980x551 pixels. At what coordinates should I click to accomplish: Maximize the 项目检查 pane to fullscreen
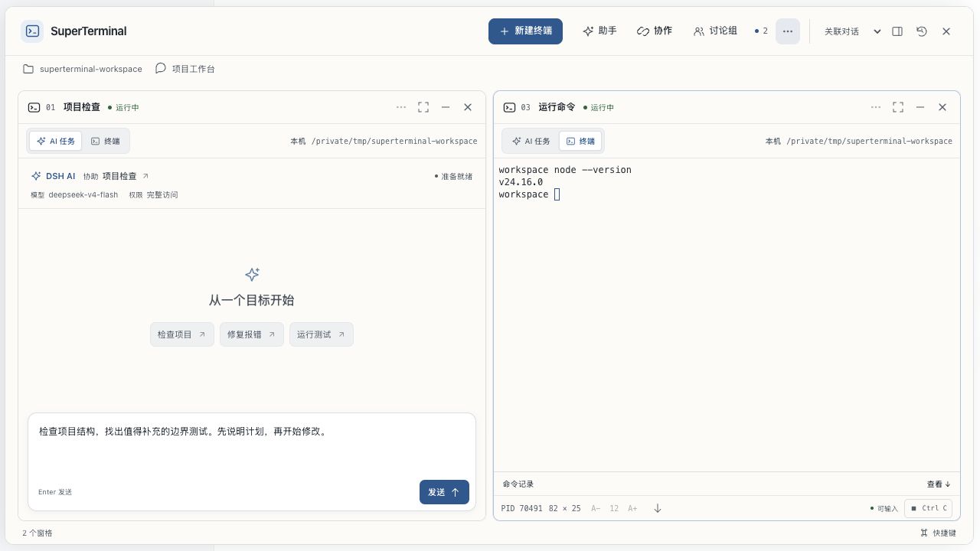(423, 107)
